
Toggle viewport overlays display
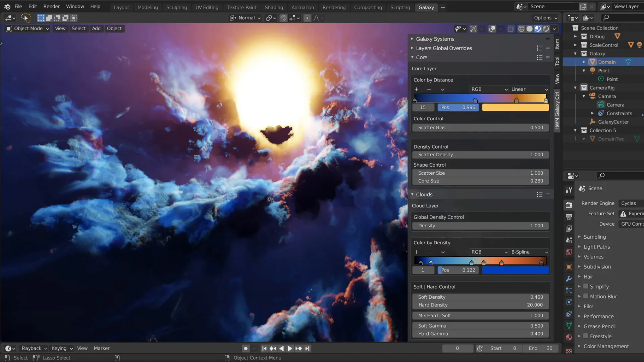[x=492, y=29]
